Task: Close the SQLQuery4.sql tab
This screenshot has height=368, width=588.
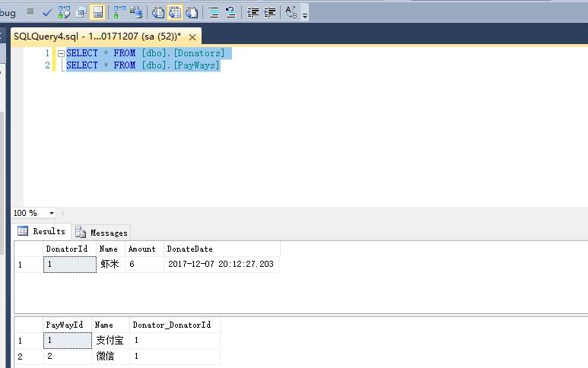Action: coord(192,37)
